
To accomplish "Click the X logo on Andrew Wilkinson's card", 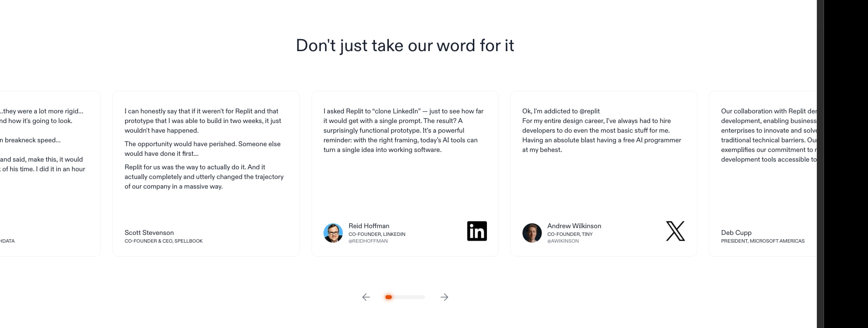I will 675,231.
